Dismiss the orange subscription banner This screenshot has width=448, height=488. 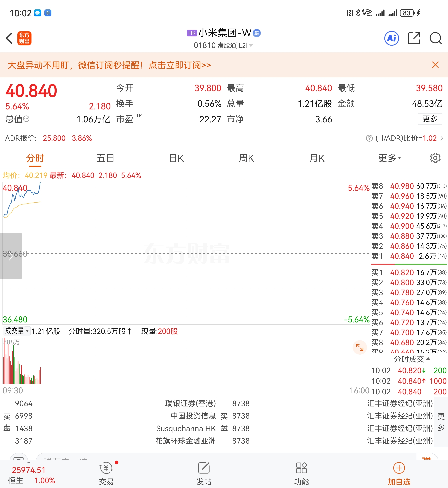pyautogui.click(x=435, y=65)
